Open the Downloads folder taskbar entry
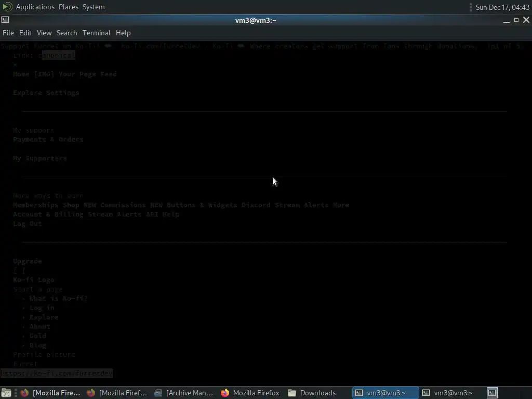This screenshot has width=532, height=399. [312, 393]
